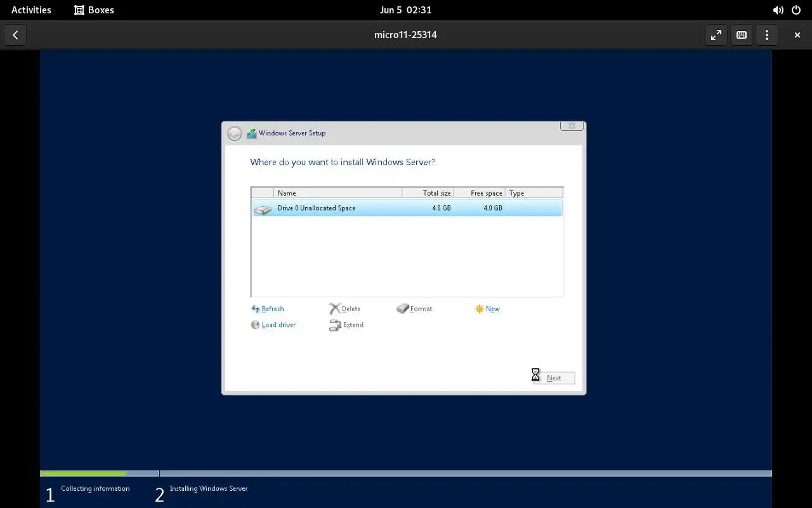Click the Extend partition icon
812x508 pixels.
335,325
